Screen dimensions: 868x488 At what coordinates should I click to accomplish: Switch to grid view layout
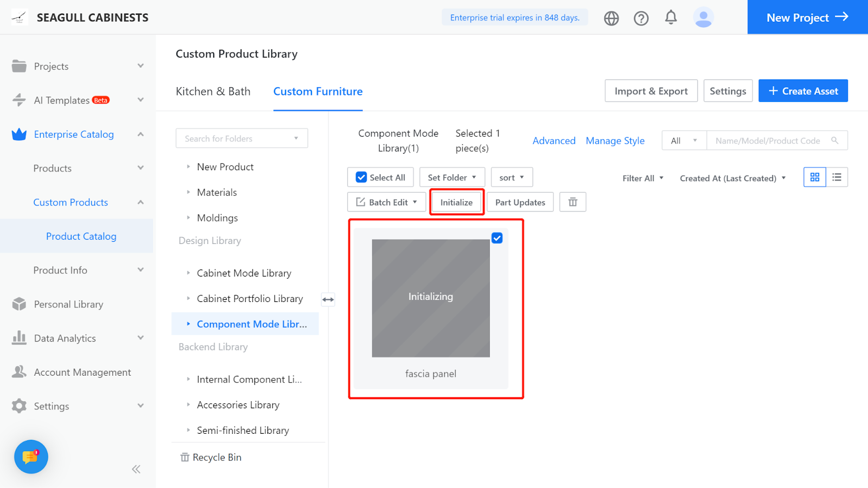[815, 177]
